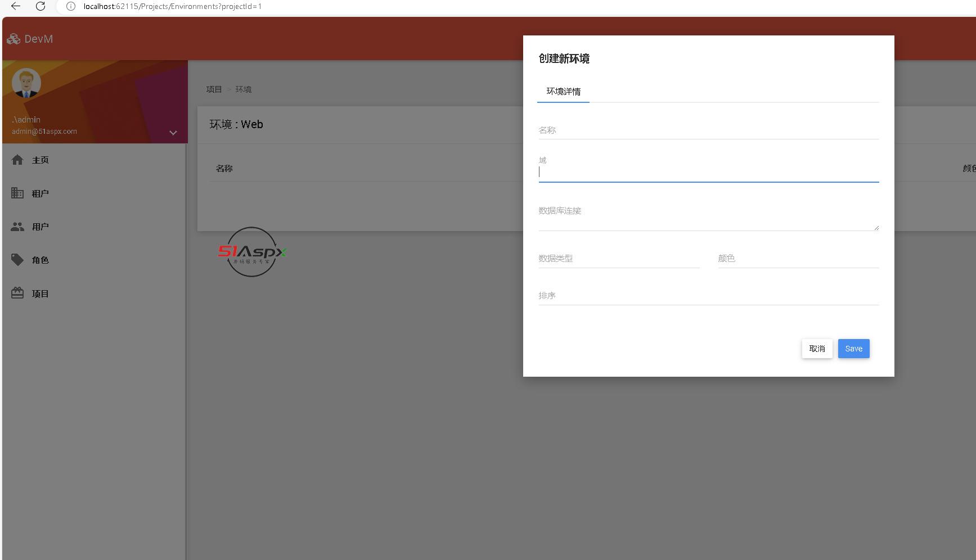Click the briefcase icon beside 项目
Image resolution: width=976 pixels, height=560 pixels.
tap(17, 293)
